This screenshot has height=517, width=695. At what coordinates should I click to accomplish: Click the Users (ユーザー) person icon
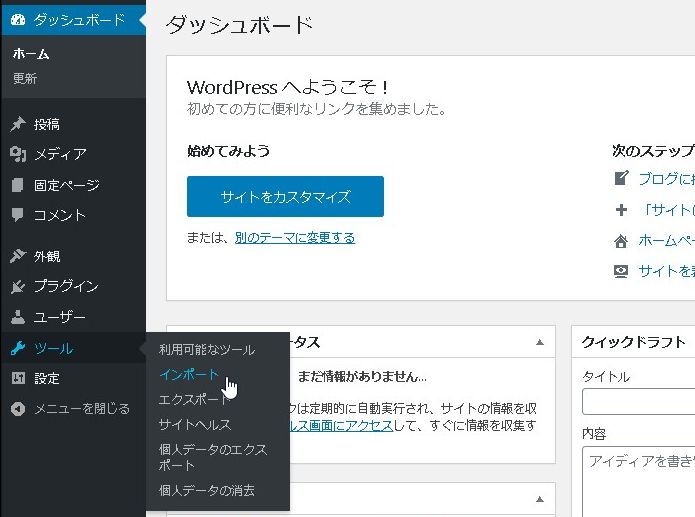coord(18,317)
